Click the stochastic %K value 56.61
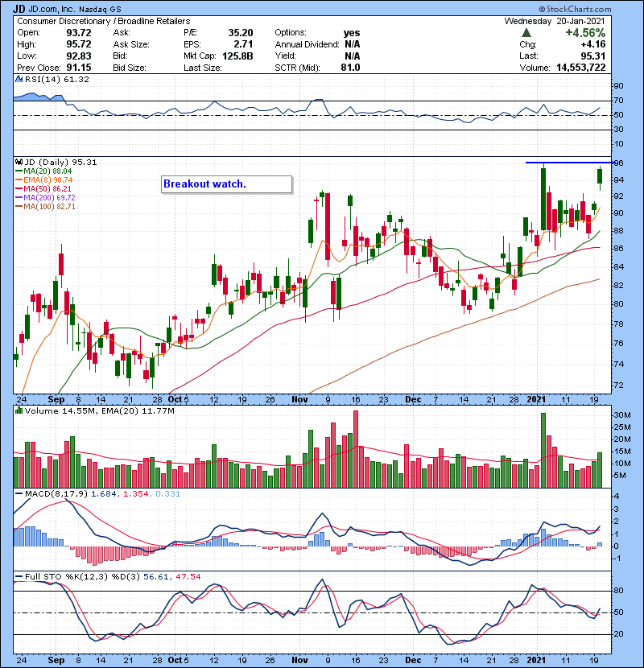Image resolution: width=644 pixels, height=668 pixels. (x=156, y=576)
